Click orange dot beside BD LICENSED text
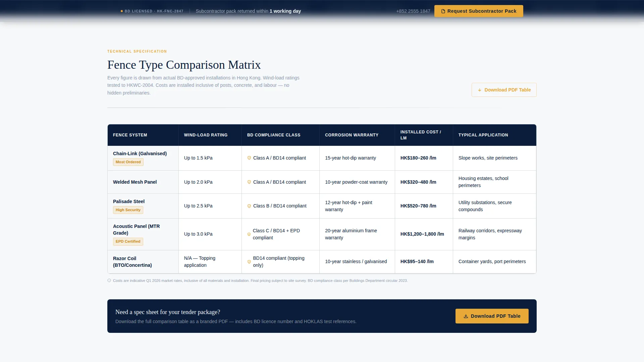The height and width of the screenshot is (362, 644). coord(122,11)
